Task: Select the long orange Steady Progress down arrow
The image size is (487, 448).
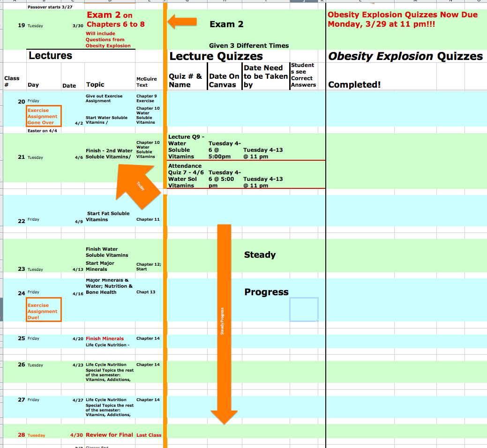Action: pos(224,323)
